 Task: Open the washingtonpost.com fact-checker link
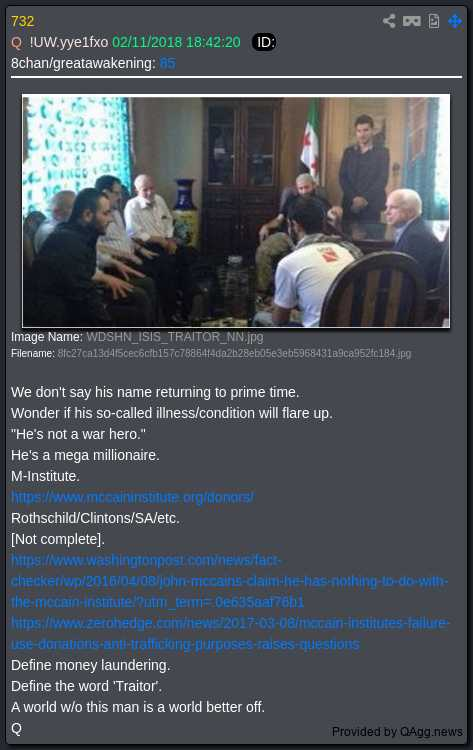click(x=230, y=581)
